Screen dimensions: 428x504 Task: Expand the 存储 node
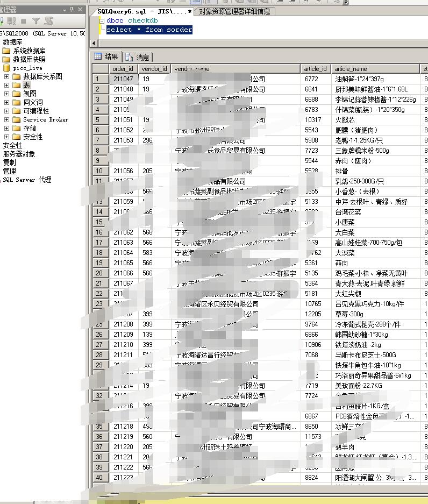pyautogui.click(x=6, y=128)
